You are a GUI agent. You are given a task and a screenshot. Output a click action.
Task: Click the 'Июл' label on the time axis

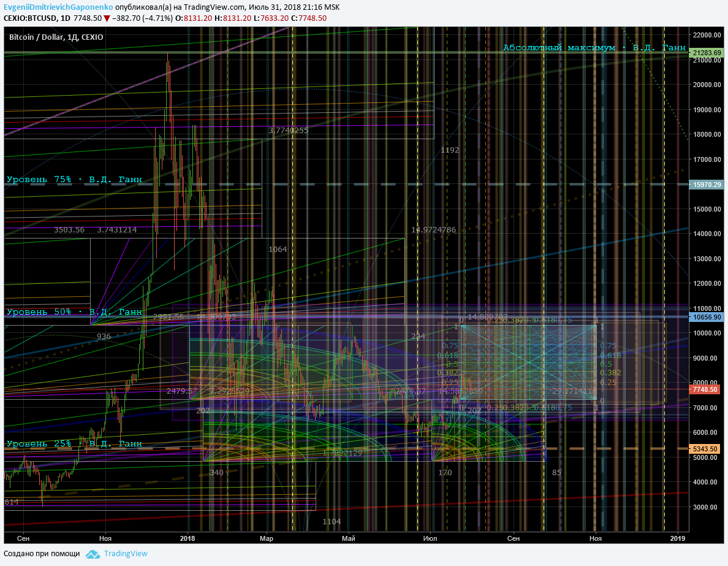pyautogui.click(x=430, y=538)
